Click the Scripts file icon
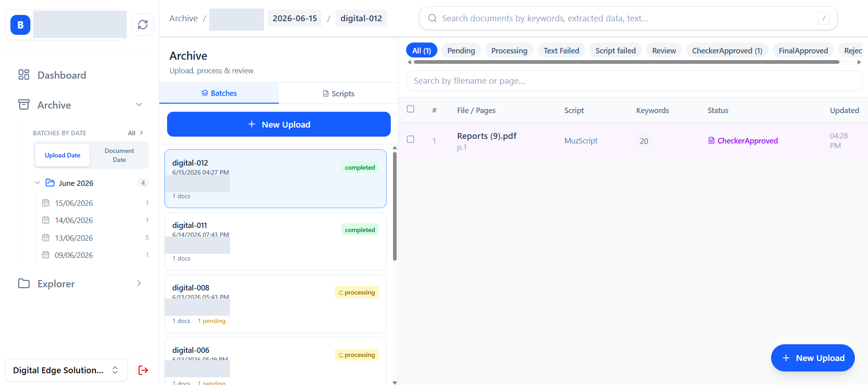The width and height of the screenshot is (868, 385). (326, 94)
